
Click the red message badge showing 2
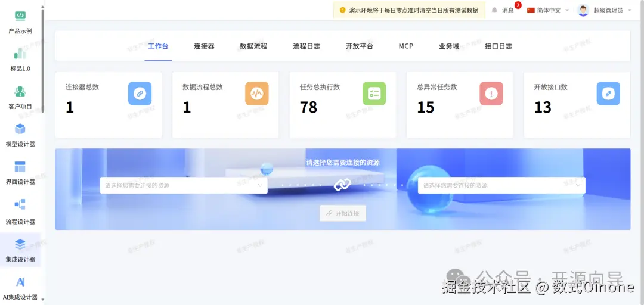click(x=518, y=5)
